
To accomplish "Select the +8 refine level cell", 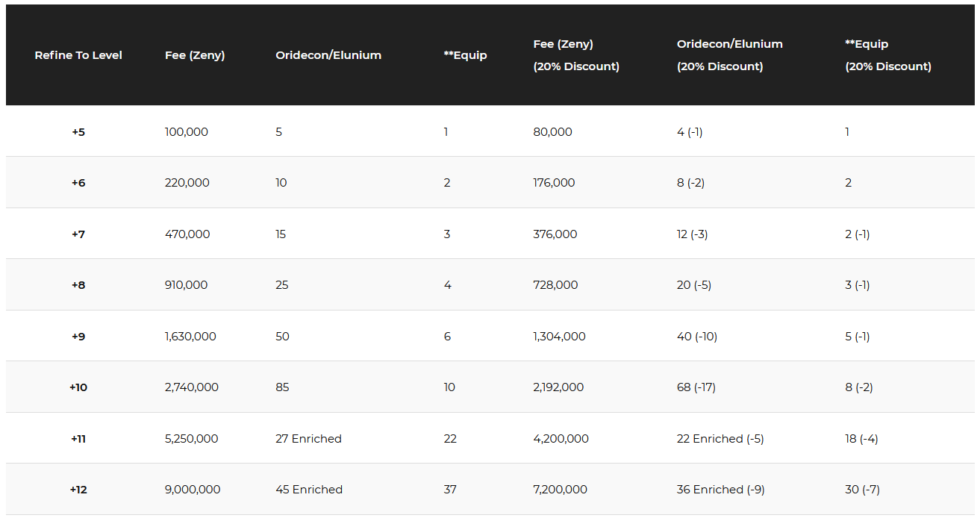I will point(78,285).
